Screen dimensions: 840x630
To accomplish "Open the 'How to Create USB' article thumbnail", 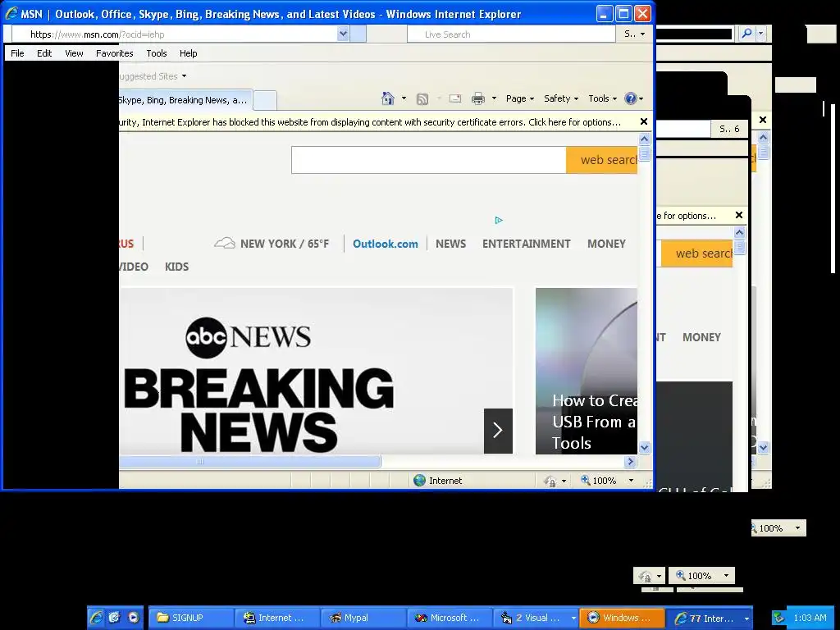I will pos(587,371).
